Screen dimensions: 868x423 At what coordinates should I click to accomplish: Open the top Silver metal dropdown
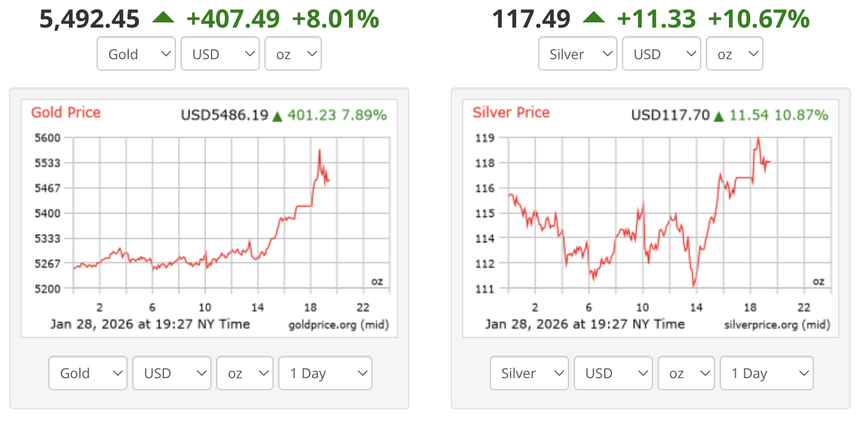[577, 54]
